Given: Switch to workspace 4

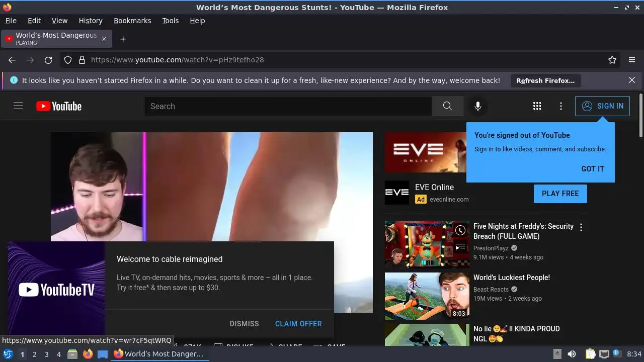Looking at the screenshot, I should click(x=58, y=354).
